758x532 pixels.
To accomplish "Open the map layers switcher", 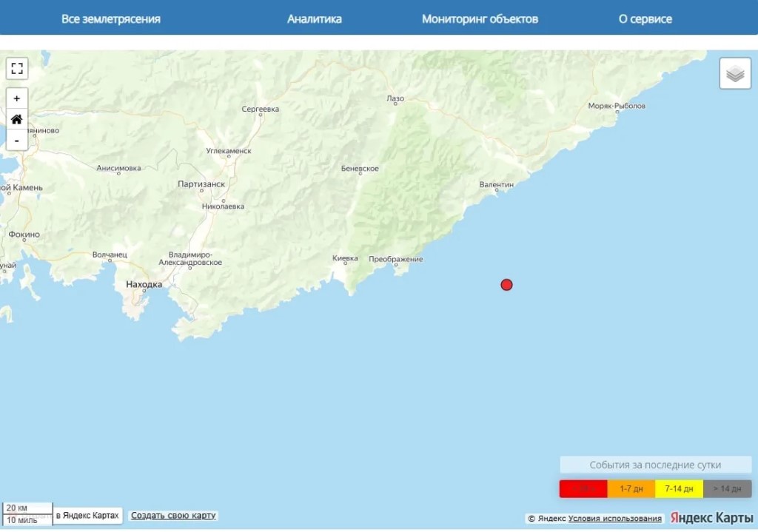I will click(x=735, y=74).
